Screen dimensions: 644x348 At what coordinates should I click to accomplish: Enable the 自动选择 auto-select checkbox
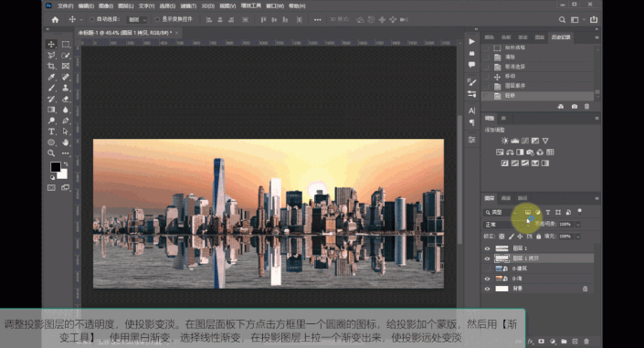click(x=92, y=19)
